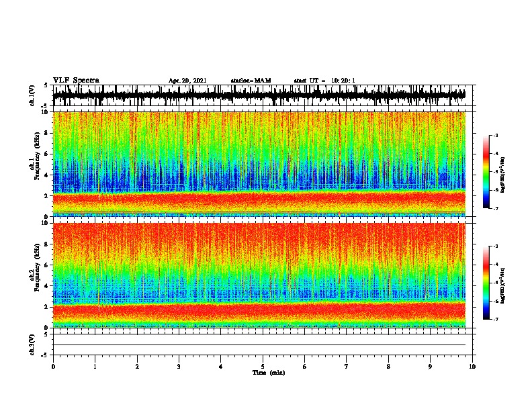Click the "station=MAM" label

point(251,81)
